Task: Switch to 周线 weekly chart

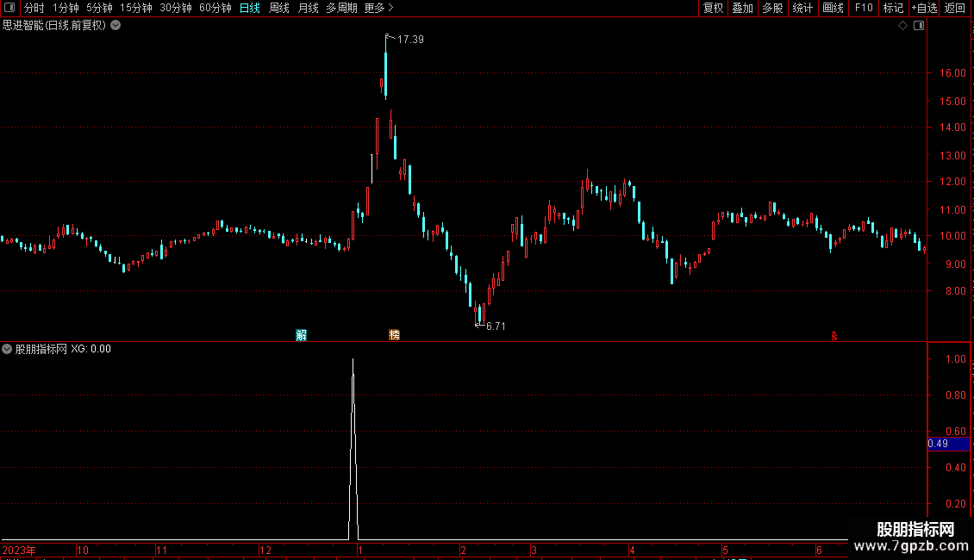Action: (x=279, y=8)
